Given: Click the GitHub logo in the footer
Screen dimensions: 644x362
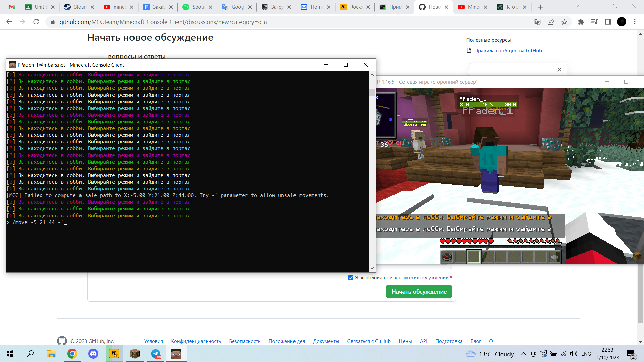Looking at the screenshot, I should (62, 341).
